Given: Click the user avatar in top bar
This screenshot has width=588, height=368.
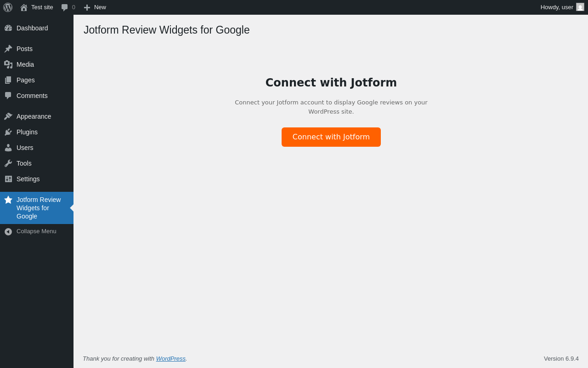Looking at the screenshot, I should (x=580, y=7).
